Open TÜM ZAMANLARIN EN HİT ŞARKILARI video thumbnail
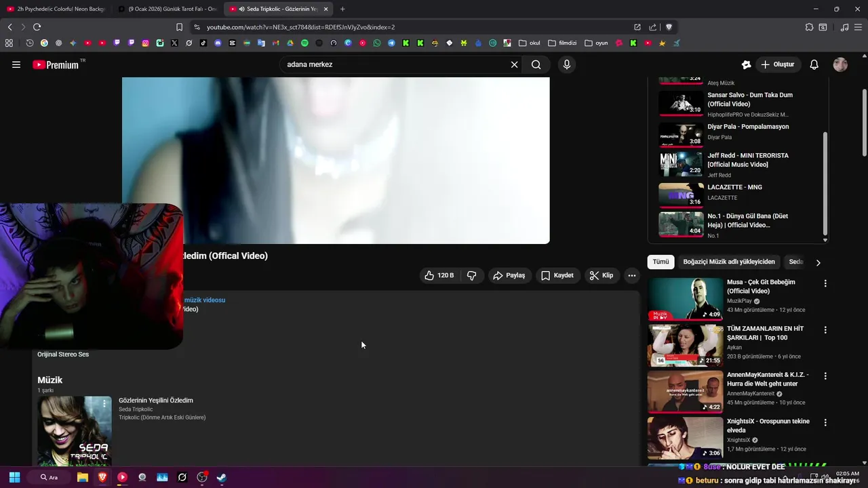Viewport: 868px width, 488px height. point(685,345)
